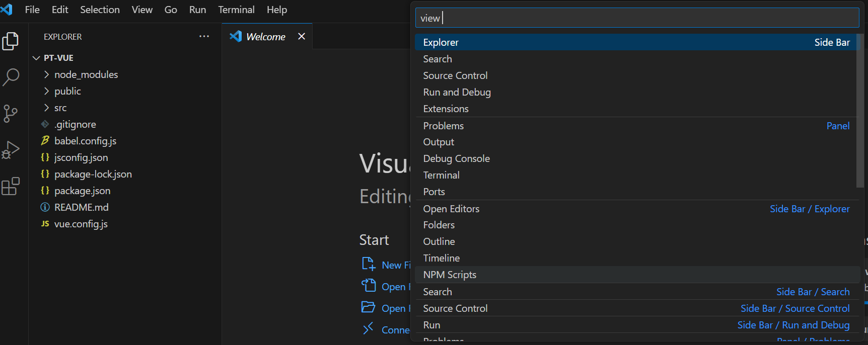Open Explorer more actions ellipsis
The image size is (868, 345).
point(204,37)
